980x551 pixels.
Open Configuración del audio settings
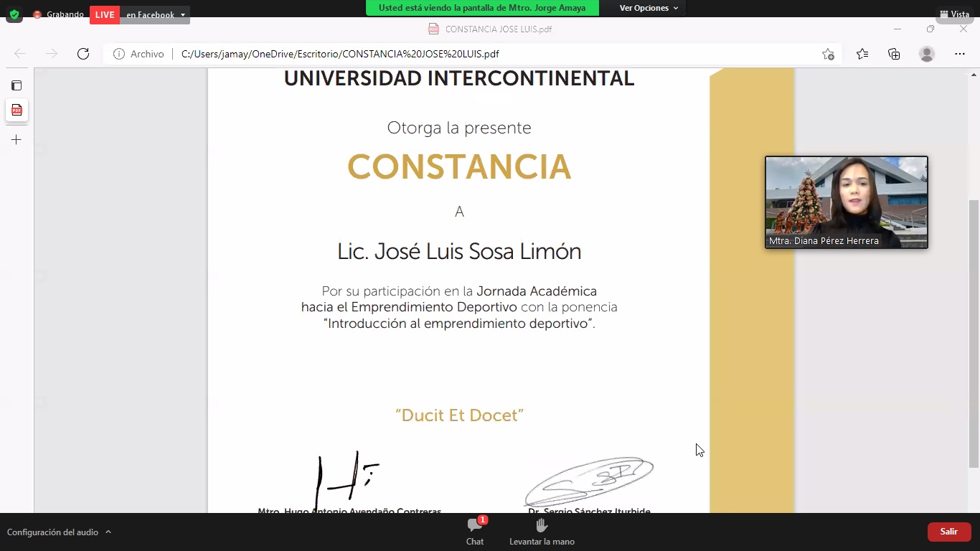click(52, 532)
